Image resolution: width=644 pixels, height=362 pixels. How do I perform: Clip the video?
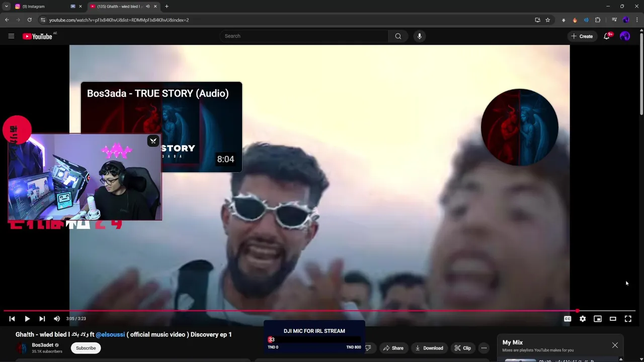tap(462, 348)
